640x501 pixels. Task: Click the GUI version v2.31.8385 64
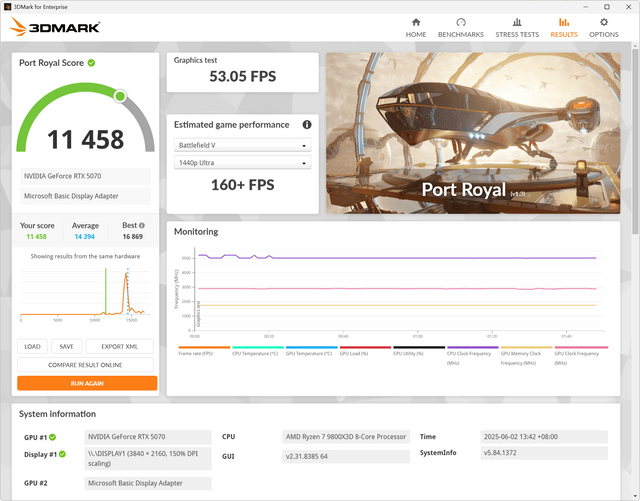(346, 456)
